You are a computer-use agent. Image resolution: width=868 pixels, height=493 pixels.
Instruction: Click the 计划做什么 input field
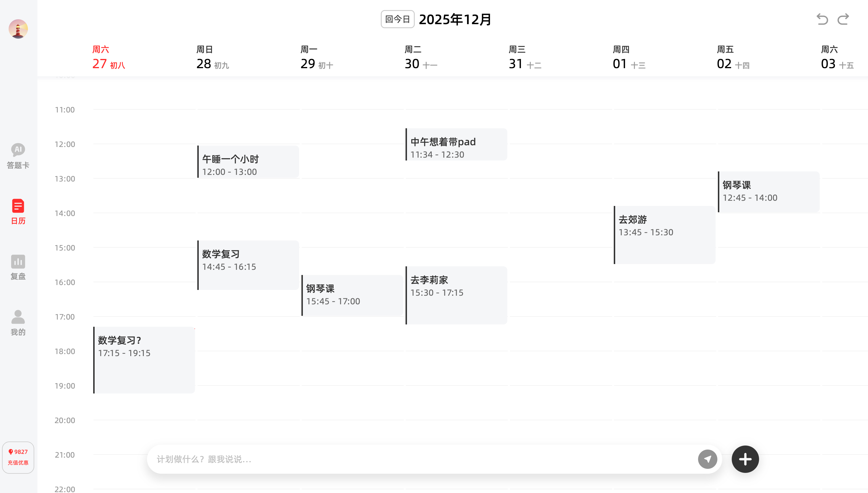click(x=420, y=459)
